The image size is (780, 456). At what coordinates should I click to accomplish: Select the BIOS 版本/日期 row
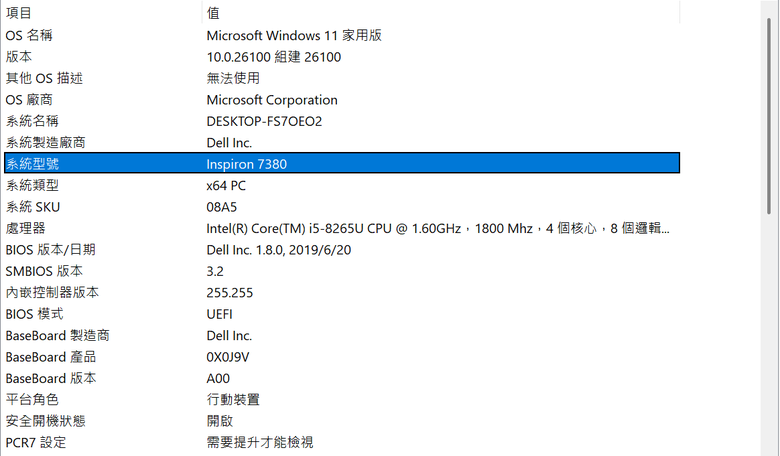[342, 250]
